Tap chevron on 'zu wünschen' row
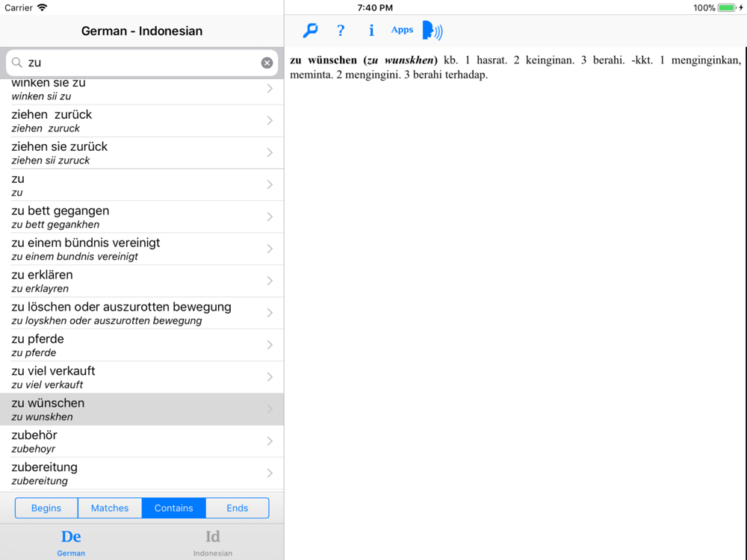Viewport: 747px width, 560px height. coord(270,409)
